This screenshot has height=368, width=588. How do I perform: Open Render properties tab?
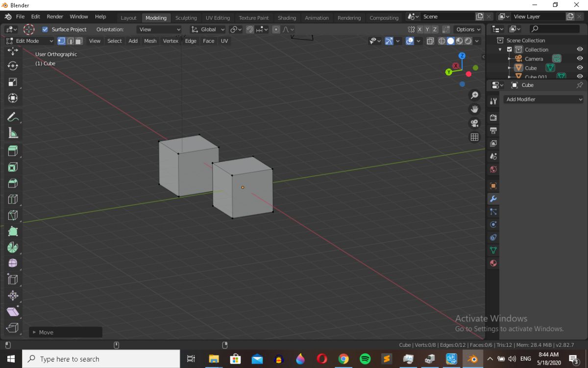pyautogui.click(x=493, y=118)
